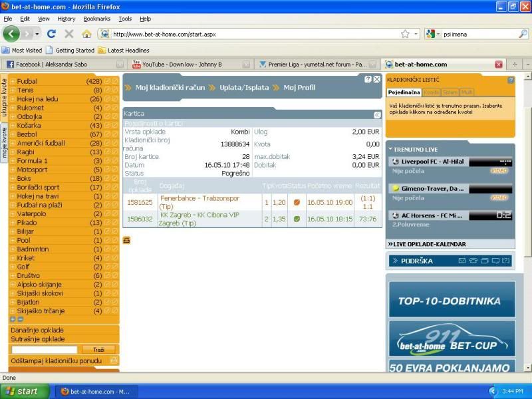Viewport: 532px width, 399px height.
Task: Click the printer icon below the bet card
Action: coord(126,239)
